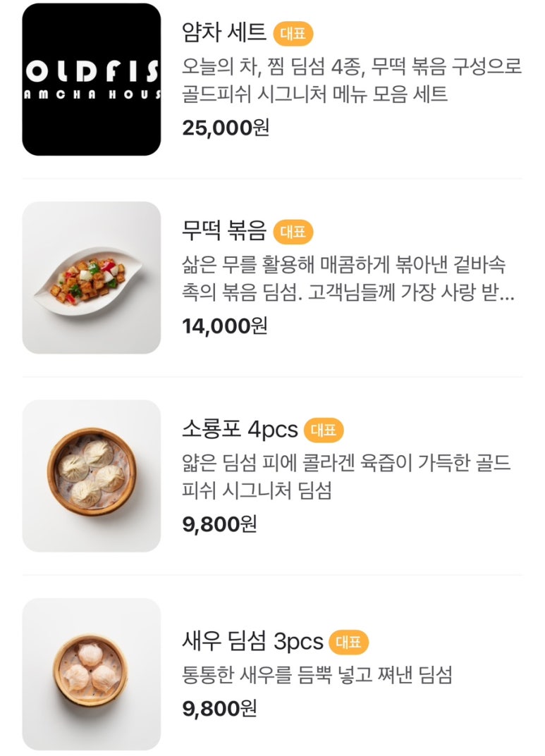Select the 9,800원 price under 소룡포
The width and height of the screenshot is (545, 756).
(219, 523)
